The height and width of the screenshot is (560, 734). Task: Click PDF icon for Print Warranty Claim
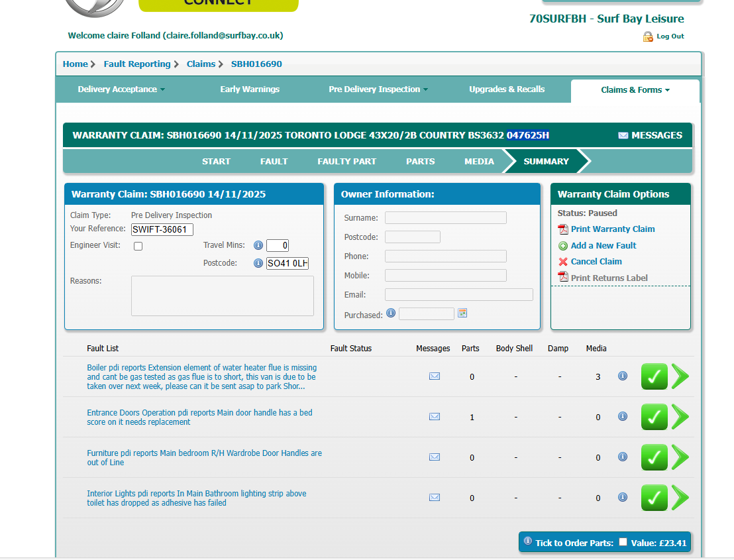(x=563, y=229)
